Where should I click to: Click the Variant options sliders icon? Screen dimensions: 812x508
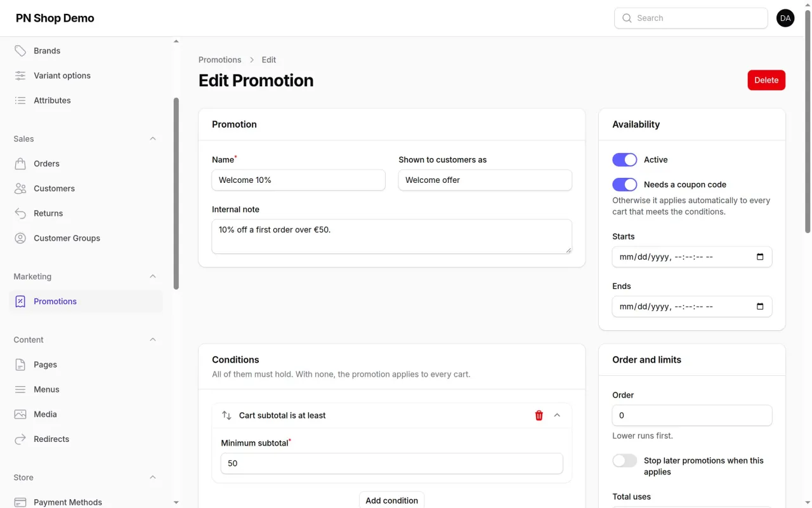coord(20,76)
